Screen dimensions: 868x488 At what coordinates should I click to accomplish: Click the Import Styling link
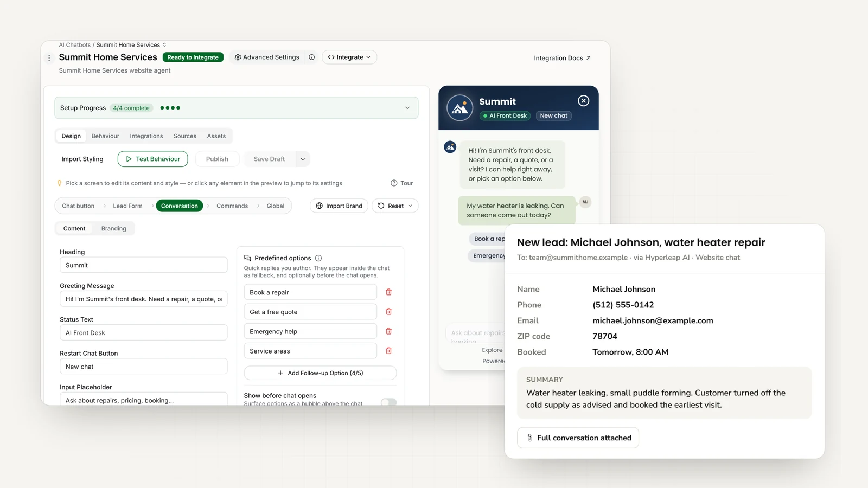coord(82,159)
